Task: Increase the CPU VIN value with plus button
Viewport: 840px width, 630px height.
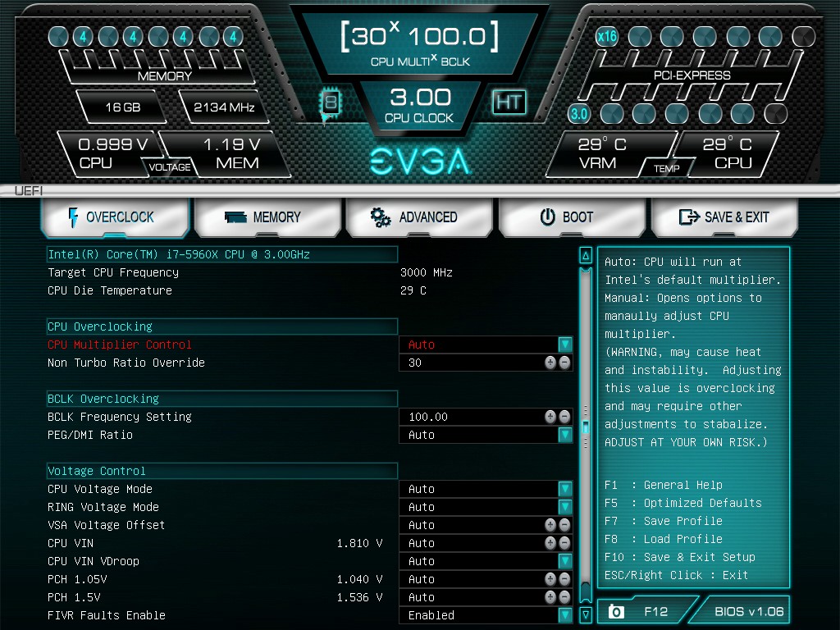Action: (x=550, y=543)
